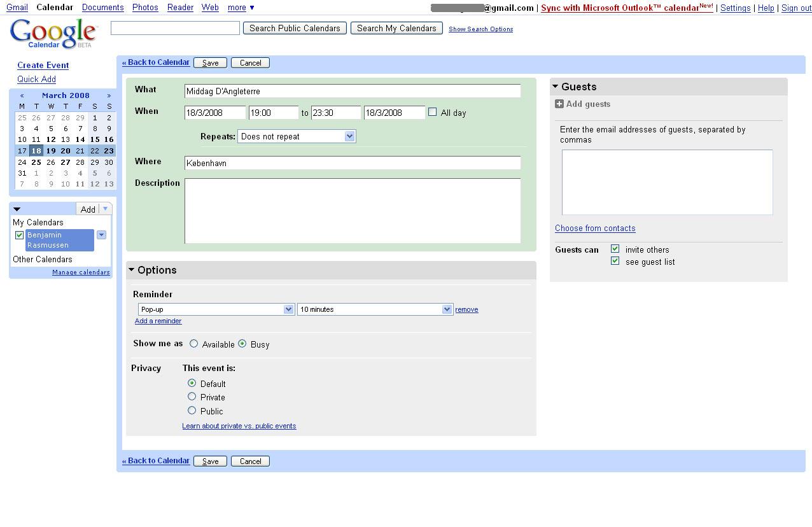Image resolution: width=812 pixels, height=527 pixels.
Task: Collapse the Options section triangle
Action: [x=132, y=270]
